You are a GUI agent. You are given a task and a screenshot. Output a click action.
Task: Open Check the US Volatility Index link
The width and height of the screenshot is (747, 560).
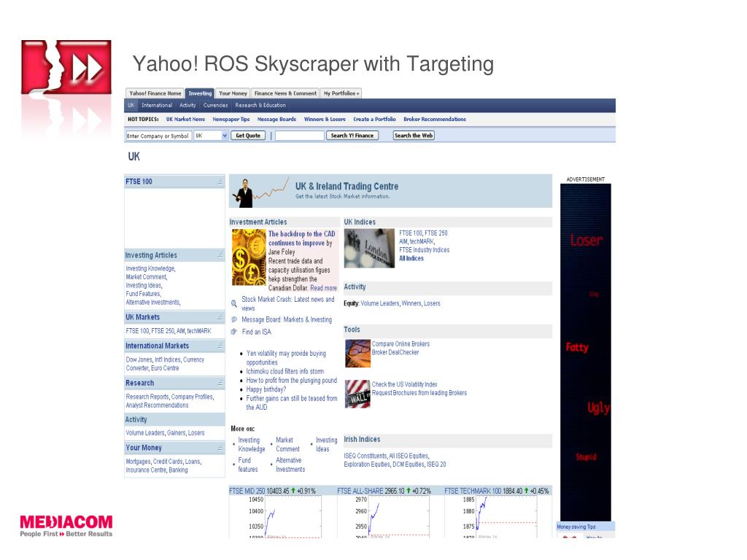point(404,384)
